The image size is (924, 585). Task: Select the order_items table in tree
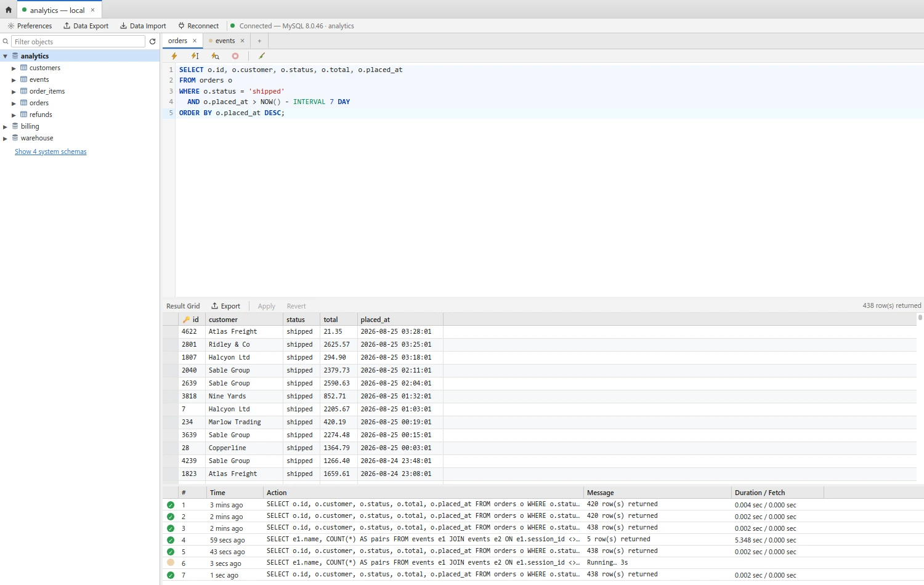(x=47, y=91)
